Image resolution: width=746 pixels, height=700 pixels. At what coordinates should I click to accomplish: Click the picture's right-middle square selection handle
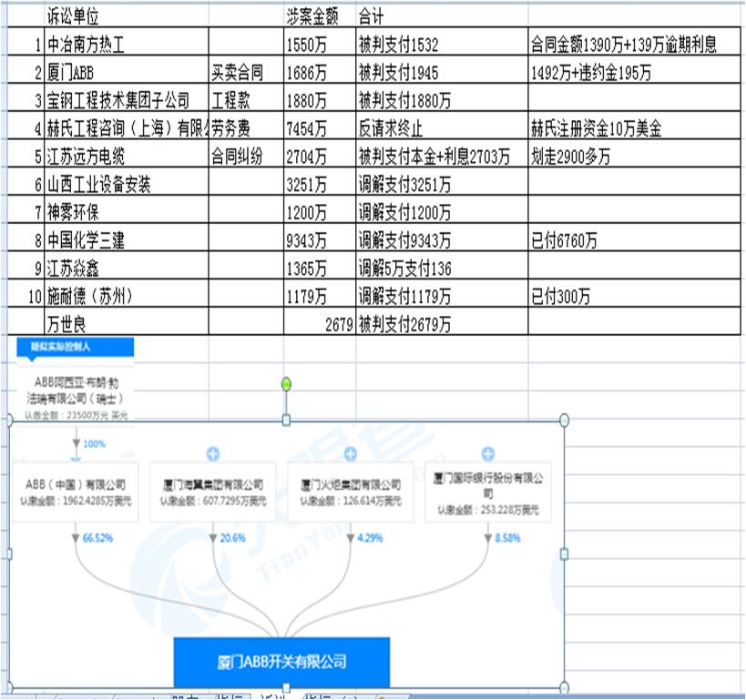pos(564,554)
